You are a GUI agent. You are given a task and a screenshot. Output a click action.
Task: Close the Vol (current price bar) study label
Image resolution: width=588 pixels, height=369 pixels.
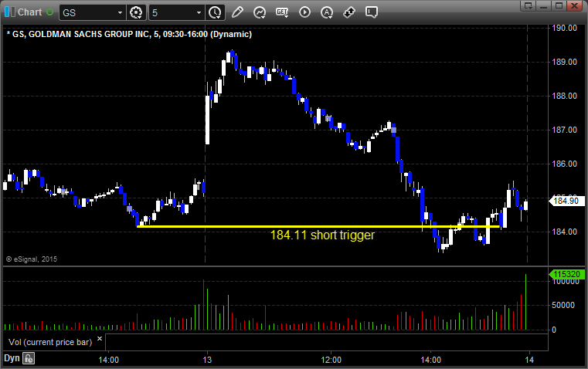pos(100,339)
